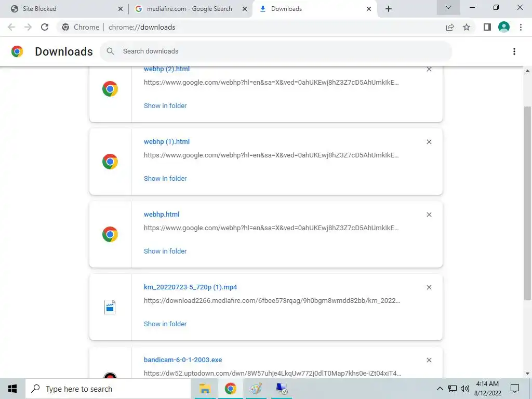Viewport: 532px width, 399px height.
Task: Open Chrome's three-dot menu in toolbar
Action: 521,27
